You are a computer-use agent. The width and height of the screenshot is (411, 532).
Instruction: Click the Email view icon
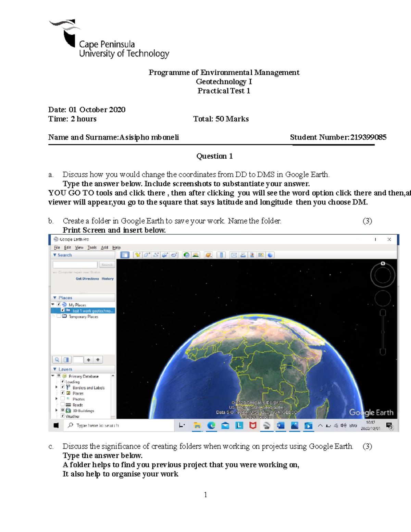click(x=234, y=255)
